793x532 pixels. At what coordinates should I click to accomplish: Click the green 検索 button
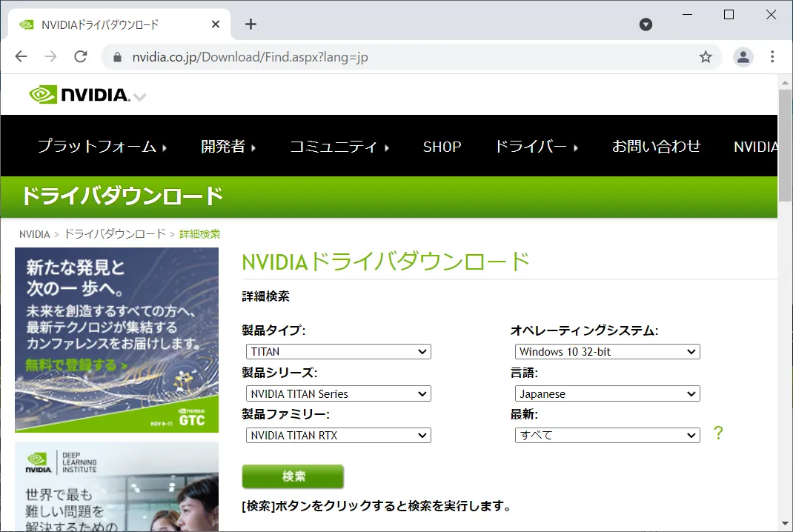click(x=293, y=476)
